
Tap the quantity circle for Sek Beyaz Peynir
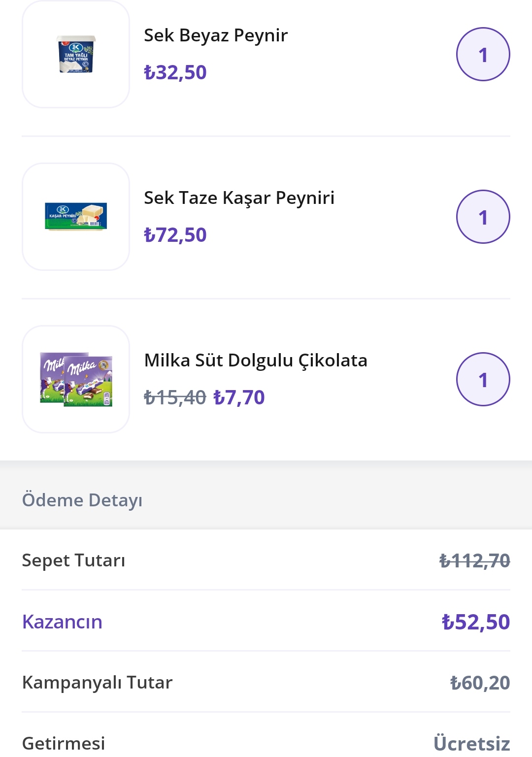pyautogui.click(x=483, y=54)
